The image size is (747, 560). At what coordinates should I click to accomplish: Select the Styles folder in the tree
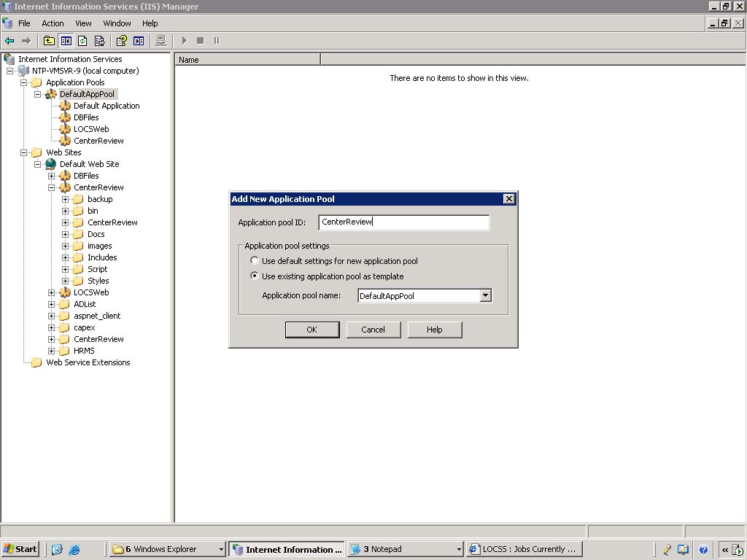[x=98, y=281]
